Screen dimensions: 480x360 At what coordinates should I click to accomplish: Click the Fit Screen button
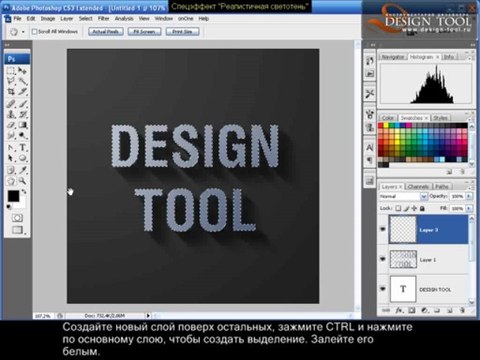coord(144,32)
